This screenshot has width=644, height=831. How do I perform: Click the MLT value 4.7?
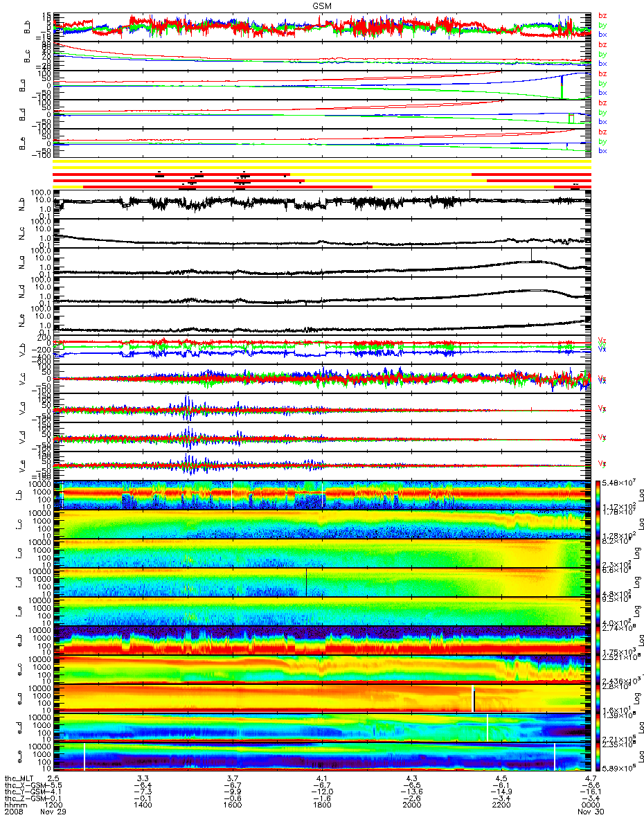(591, 778)
